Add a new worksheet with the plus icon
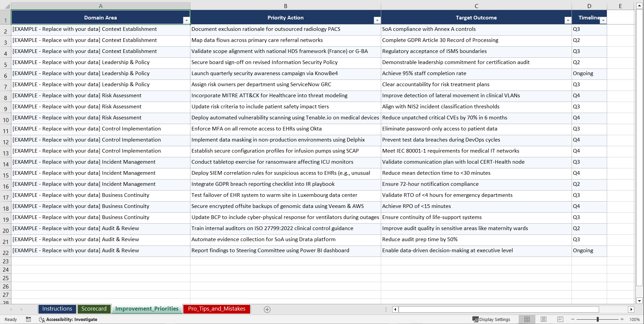Screen dimensions: 644x324 click(x=267, y=309)
